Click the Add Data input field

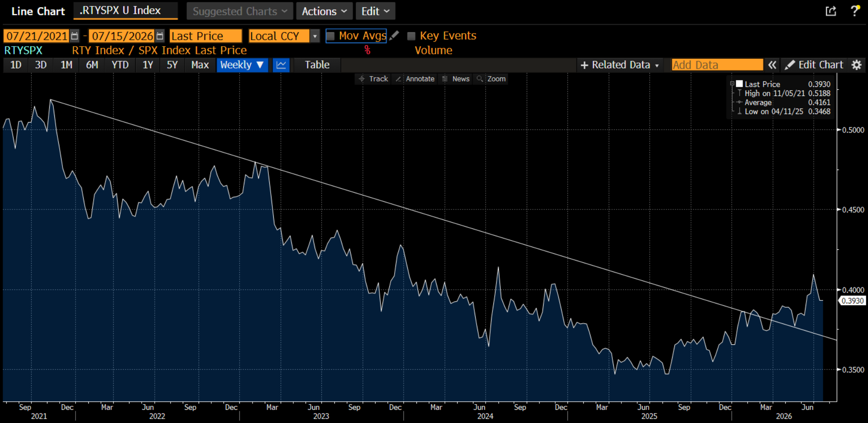(x=717, y=65)
